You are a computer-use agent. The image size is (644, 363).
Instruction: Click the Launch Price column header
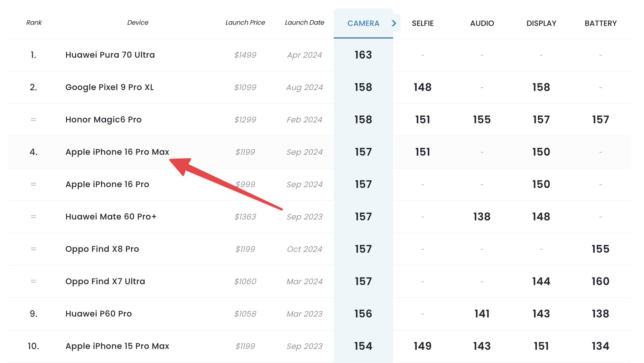[x=245, y=23]
